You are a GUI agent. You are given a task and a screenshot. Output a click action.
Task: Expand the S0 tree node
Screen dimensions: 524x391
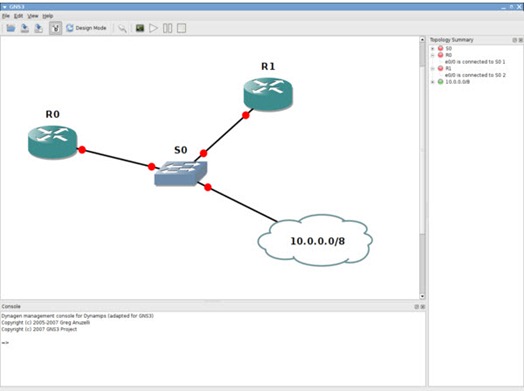(x=432, y=48)
